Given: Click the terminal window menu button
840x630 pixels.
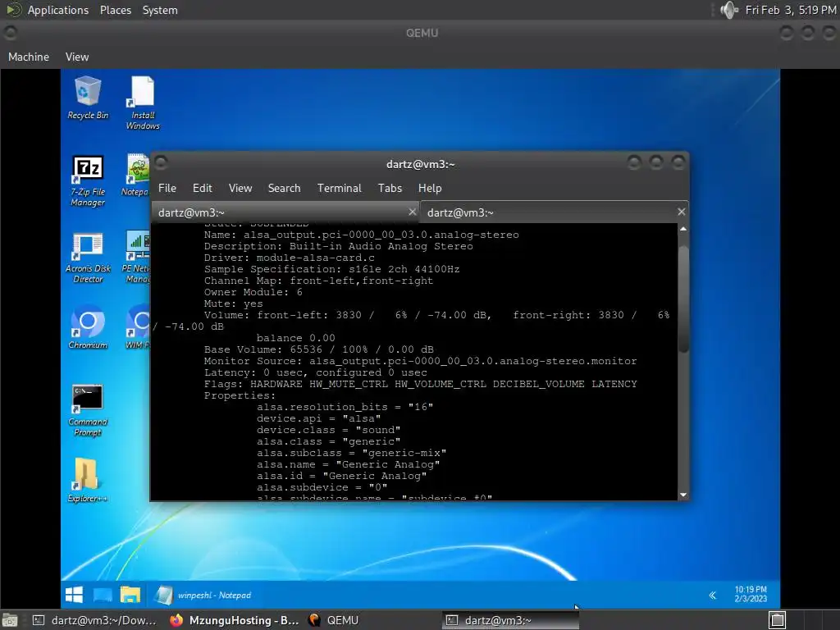Looking at the screenshot, I should 162,162.
